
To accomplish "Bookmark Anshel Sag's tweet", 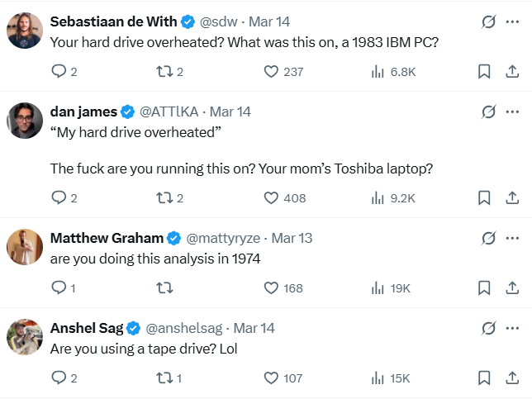I will point(485,378).
